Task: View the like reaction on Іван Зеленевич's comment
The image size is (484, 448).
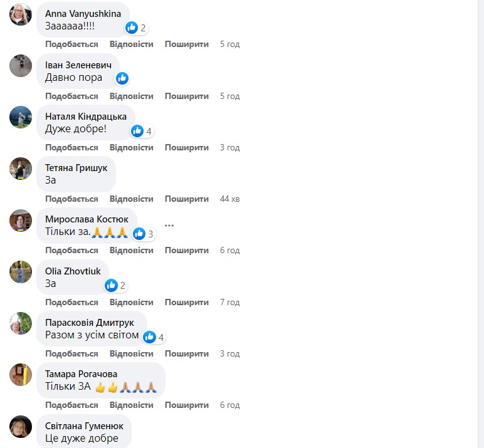Action: click(x=122, y=78)
